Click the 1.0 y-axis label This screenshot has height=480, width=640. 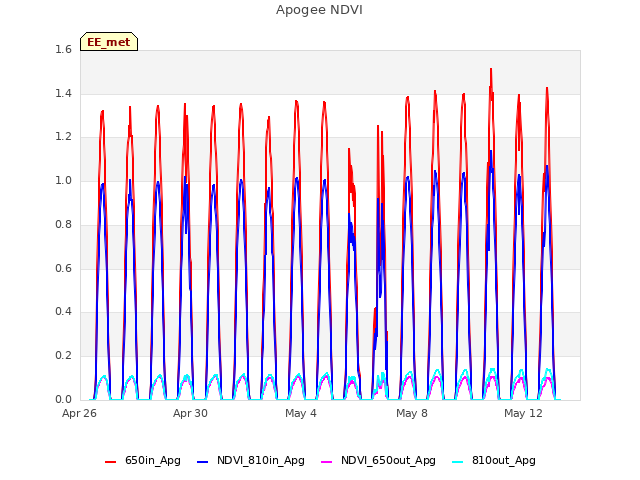coord(63,180)
